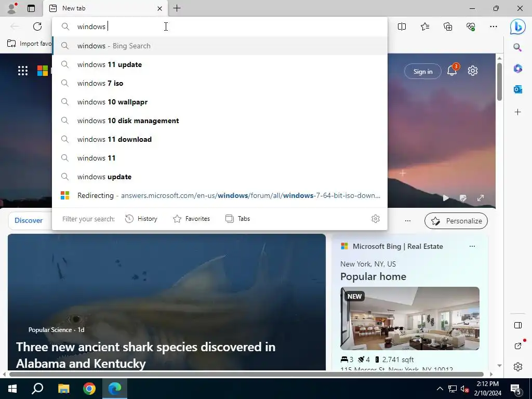This screenshot has height=399, width=532.
Task: Choose suggestion windows 10 disk management
Action: 220,121
